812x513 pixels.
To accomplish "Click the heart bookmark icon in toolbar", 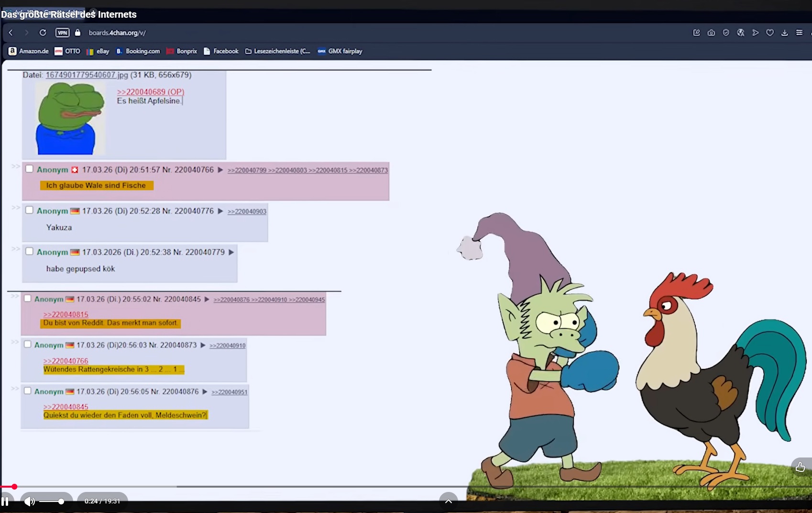I will click(x=770, y=33).
